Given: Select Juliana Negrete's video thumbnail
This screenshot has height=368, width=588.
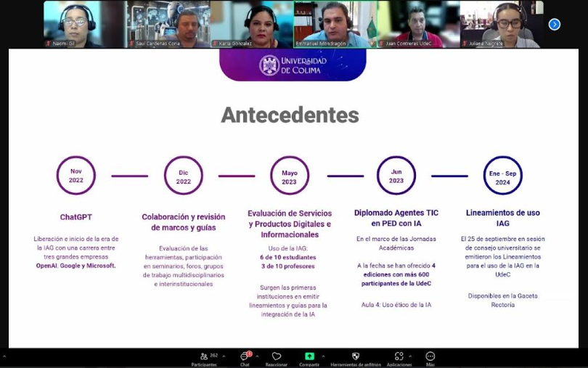Looking at the screenshot, I should coord(502,24).
